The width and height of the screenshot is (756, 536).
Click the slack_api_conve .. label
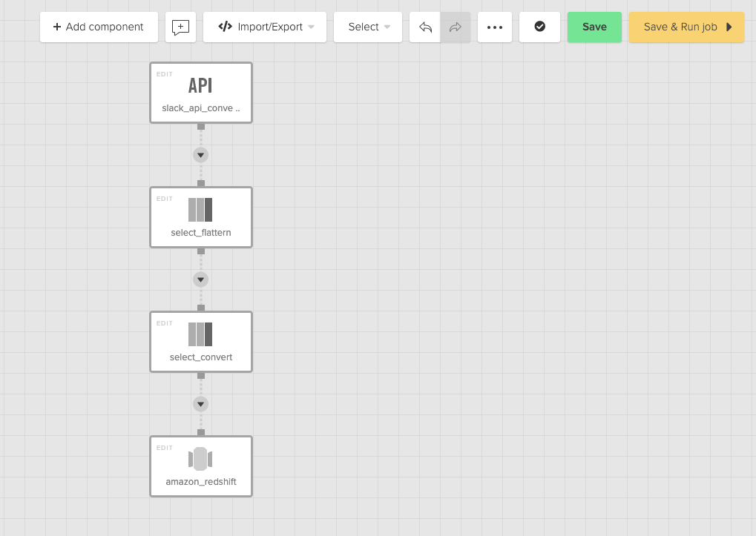(x=201, y=108)
